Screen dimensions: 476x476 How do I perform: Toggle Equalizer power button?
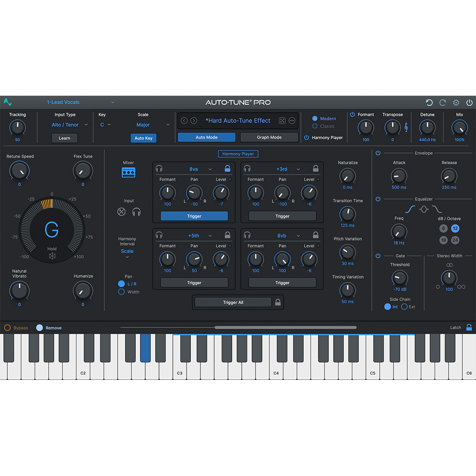(x=378, y=199)
